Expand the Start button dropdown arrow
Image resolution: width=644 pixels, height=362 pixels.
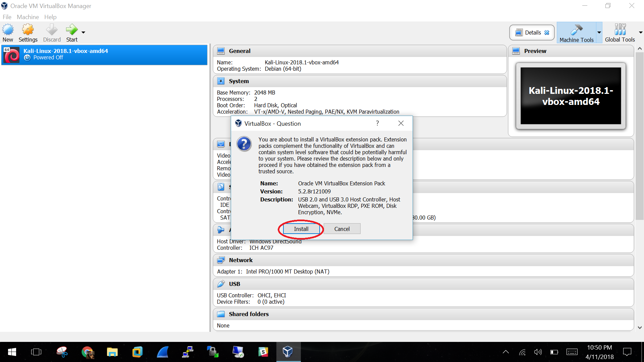pos(83,33)
